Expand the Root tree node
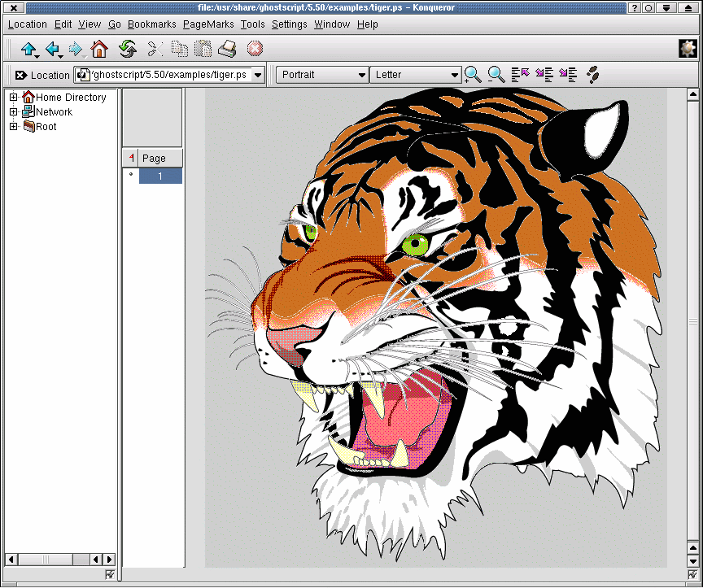Image resolution: width=703 pixels, height=588 pixels. pyautogui.click(x=14, y=126)
